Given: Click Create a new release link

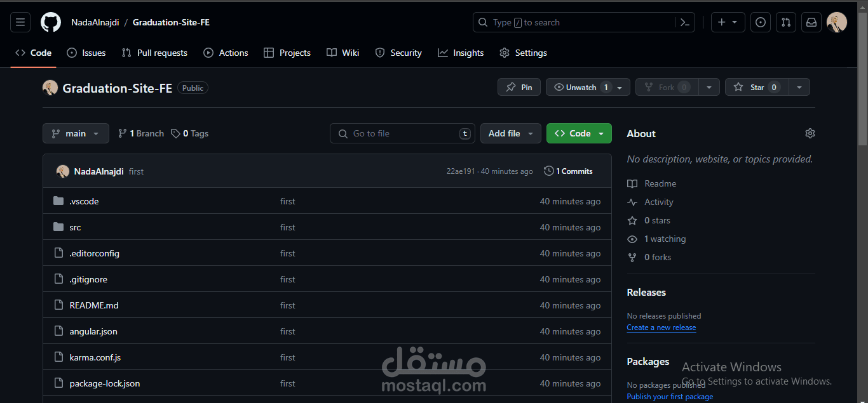Looking at the screenshot, I should (x=661, y=327).
